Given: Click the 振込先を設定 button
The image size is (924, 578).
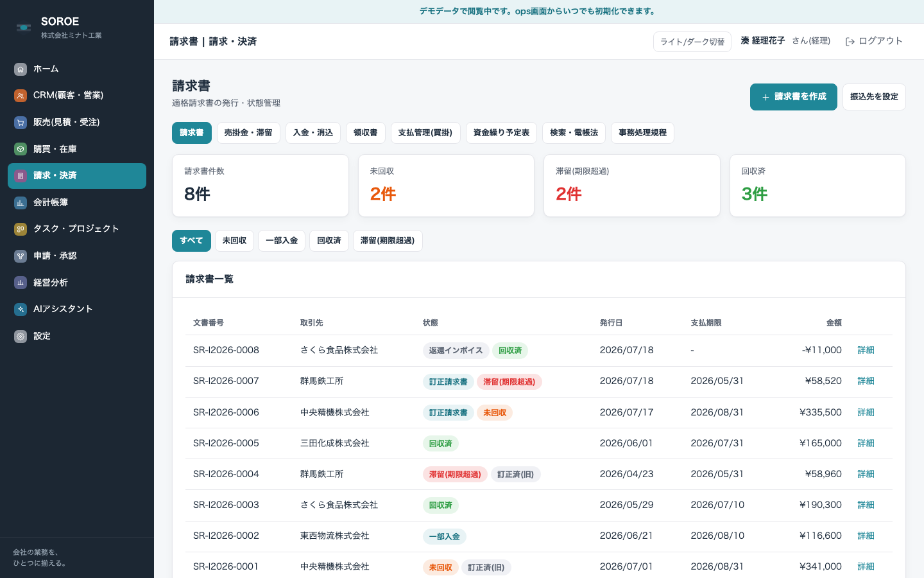Looking at the screenshot, I should [874, 97].
